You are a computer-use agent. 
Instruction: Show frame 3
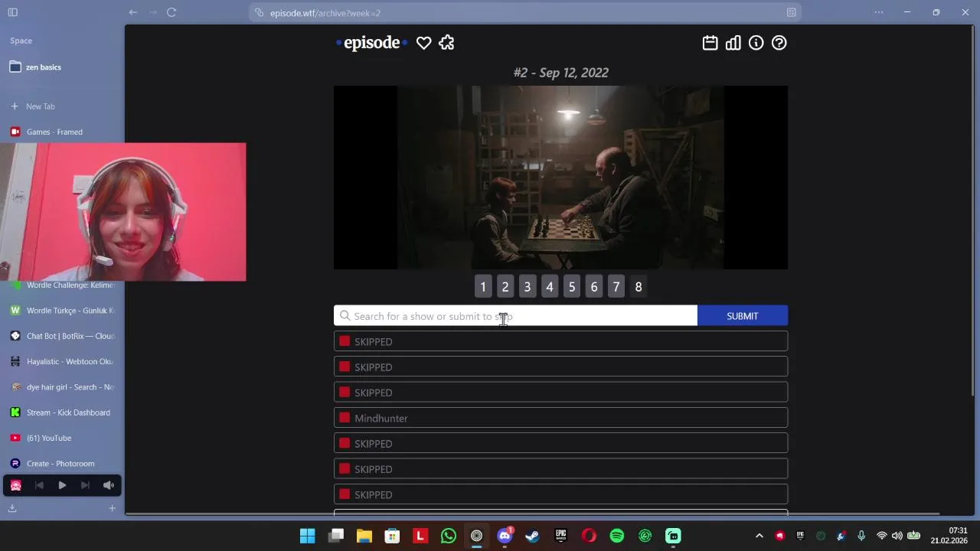tap(528, 287)
